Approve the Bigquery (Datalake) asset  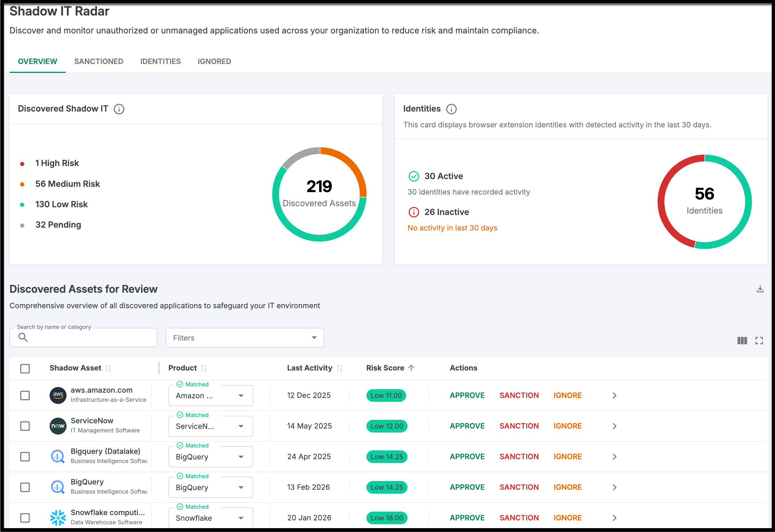tap(467, 457)
